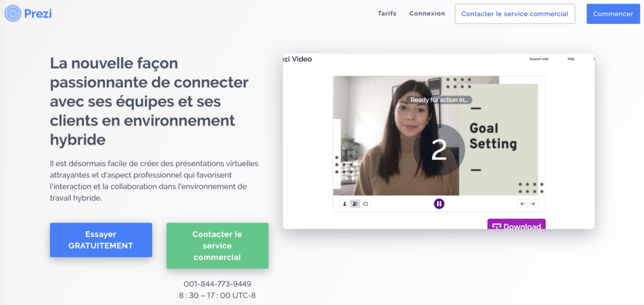Click Help in the video preview

pyautogui.click(x=571, y=59)
